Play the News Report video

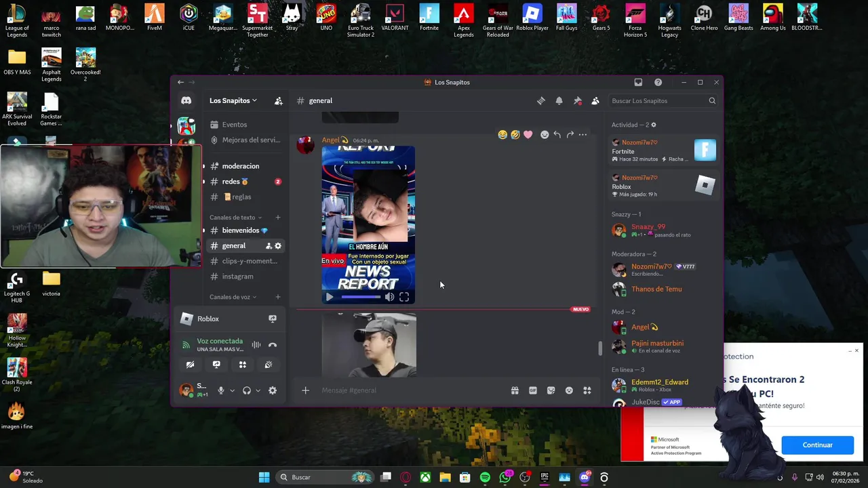tap(330, 297)
